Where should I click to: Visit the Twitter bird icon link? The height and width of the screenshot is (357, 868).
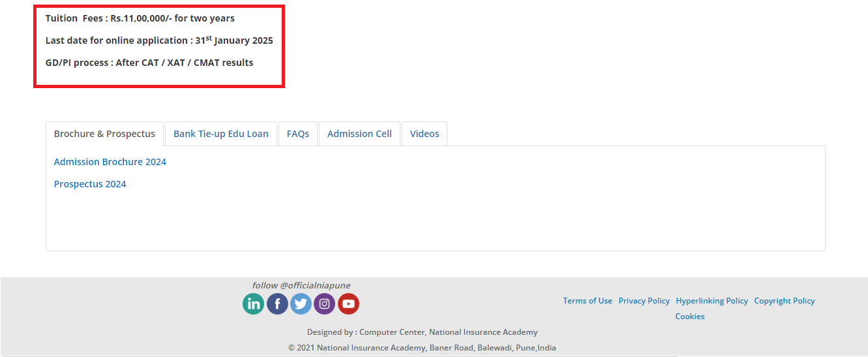click(x=301, y=304)
